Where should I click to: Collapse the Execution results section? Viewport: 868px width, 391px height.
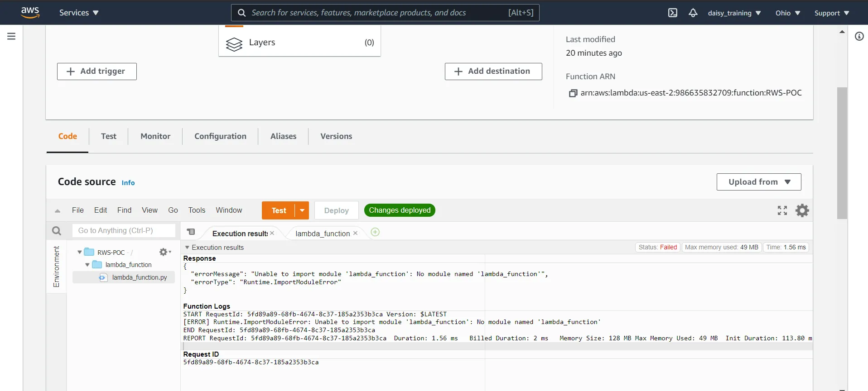click(187, 248)
